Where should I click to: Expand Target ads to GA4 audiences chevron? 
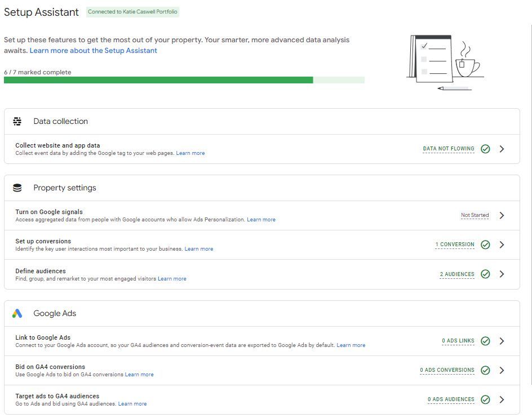click(x=502, y=399)
